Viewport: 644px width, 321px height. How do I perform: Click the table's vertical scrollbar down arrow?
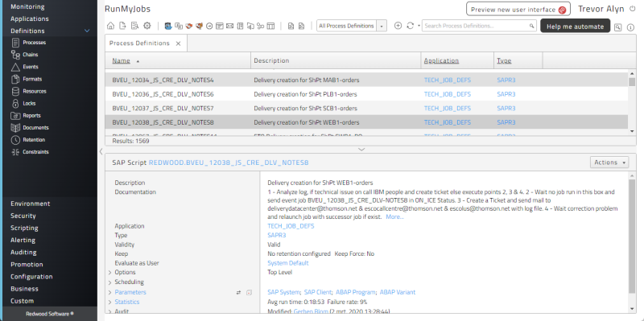click(632, 131)
